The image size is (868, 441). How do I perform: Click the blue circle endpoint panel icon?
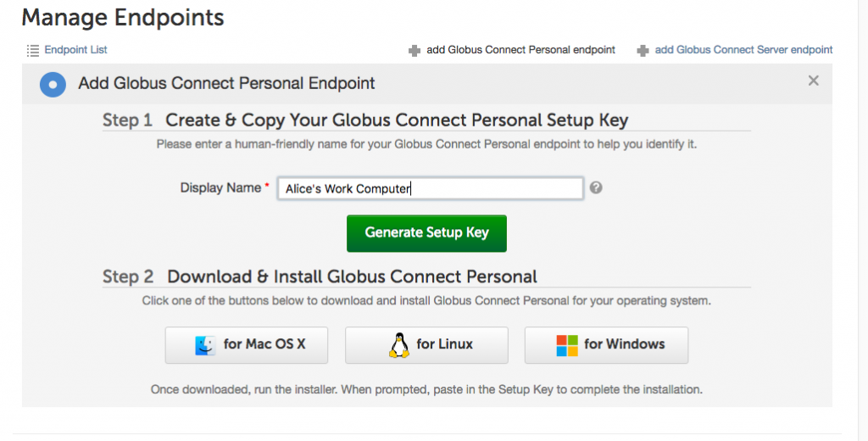click(x=53, y=84)
